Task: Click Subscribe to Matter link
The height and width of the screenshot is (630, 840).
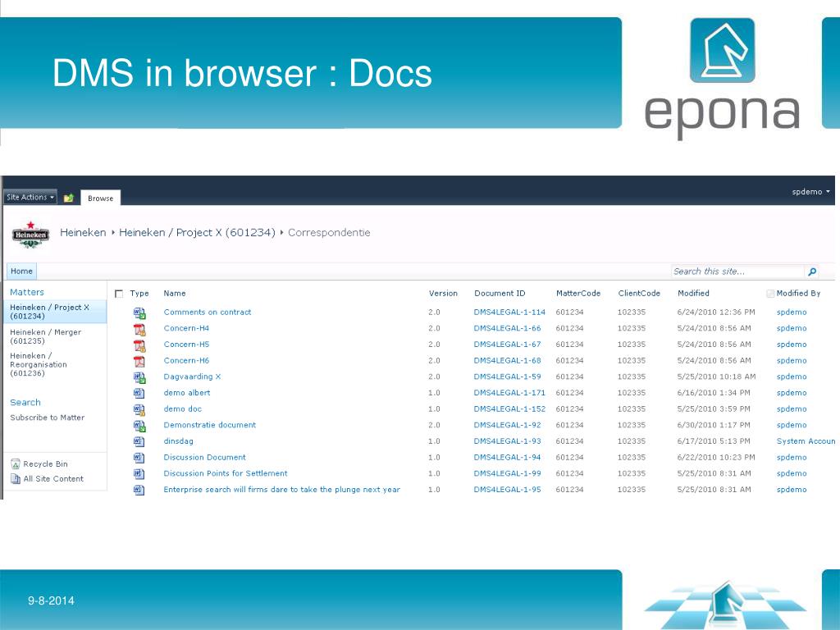Action: (47, 418)
